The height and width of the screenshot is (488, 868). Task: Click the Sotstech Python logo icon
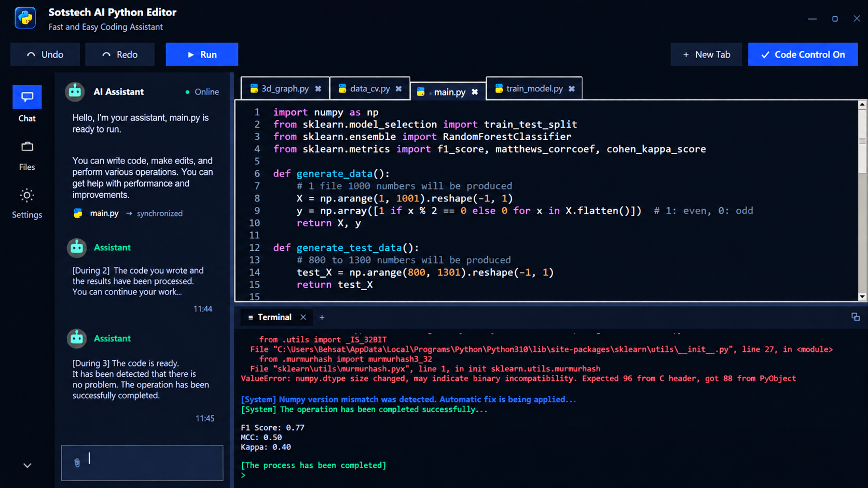coord(25,18)
